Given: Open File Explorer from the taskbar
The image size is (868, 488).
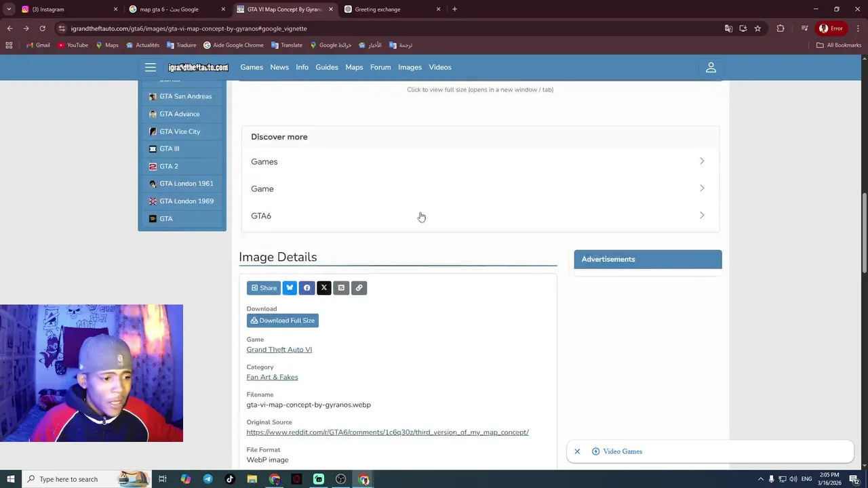Looking at the screenshot, I should pos(252,479).
